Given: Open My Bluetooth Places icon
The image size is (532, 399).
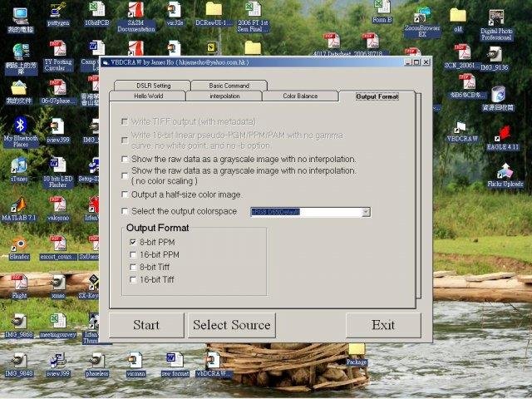Looking at the screenshot, I should [x=20, y=132].
